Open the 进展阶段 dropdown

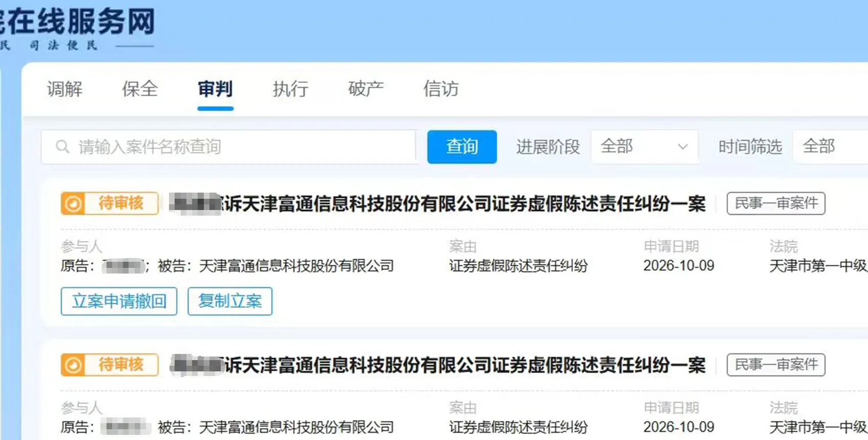[x=645, y=147]
